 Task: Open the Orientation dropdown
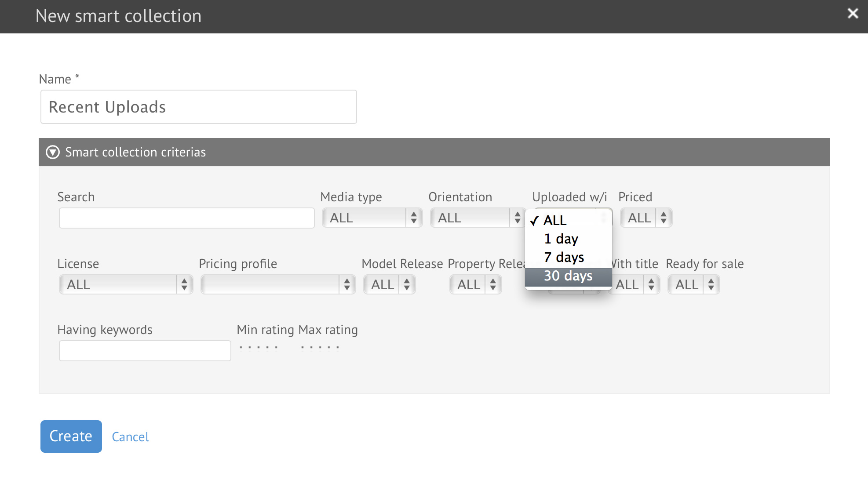tap(478, 218)
